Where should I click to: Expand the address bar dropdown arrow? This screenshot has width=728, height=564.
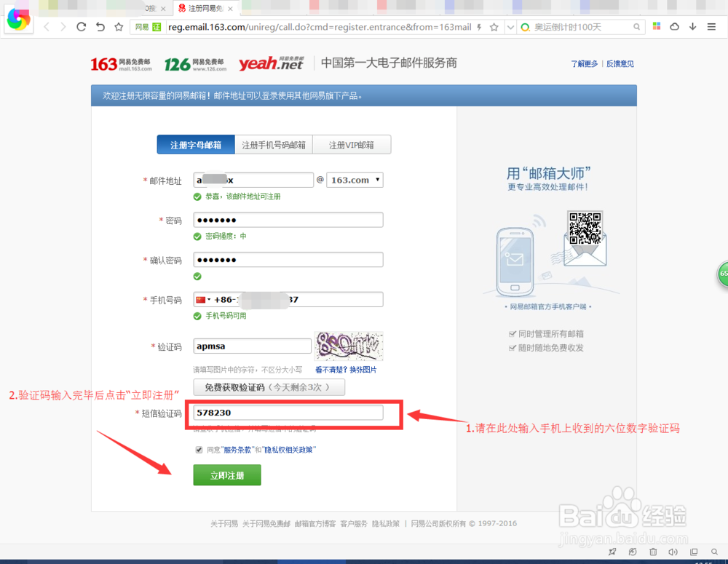[510, 27]
